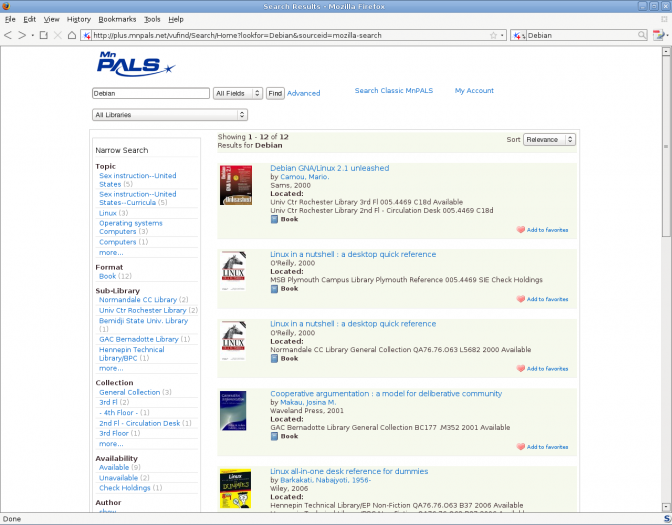Open the Help menu
The width and height of the screenshot is (672, 525).
tap(176, 19)
